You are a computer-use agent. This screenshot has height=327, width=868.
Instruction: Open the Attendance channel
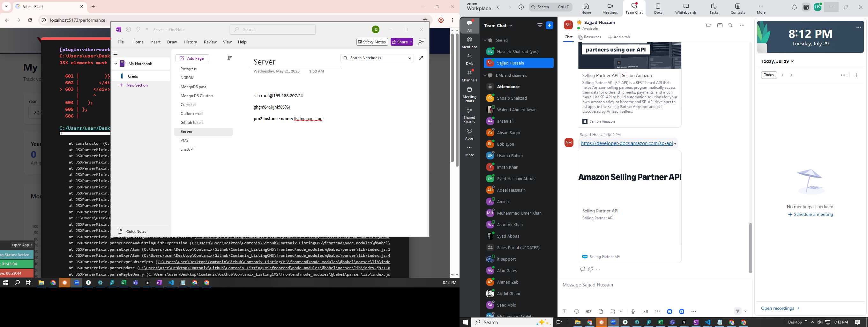pos(518,87)
